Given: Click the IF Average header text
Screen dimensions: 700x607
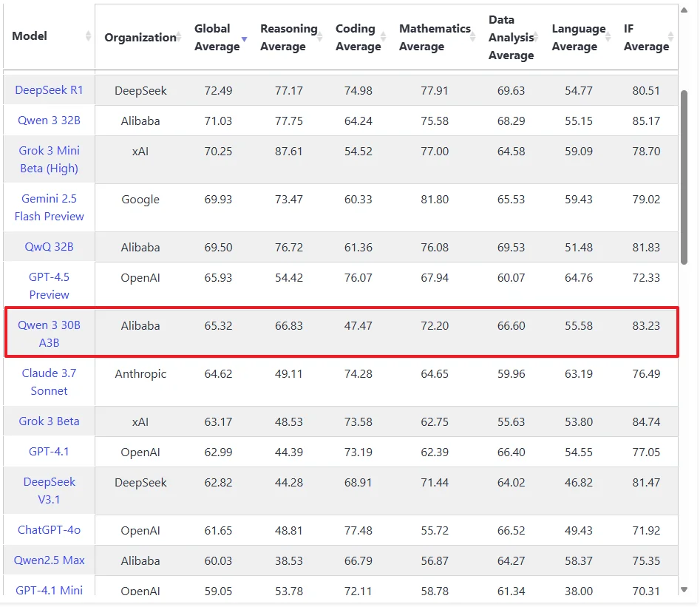Looking at the screenshot, I should [646, 37].
